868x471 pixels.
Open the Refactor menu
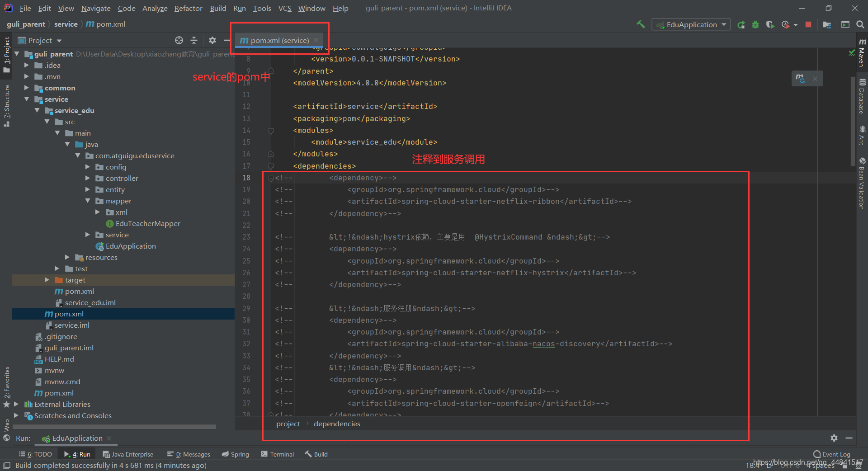click(x=188, y=8)
